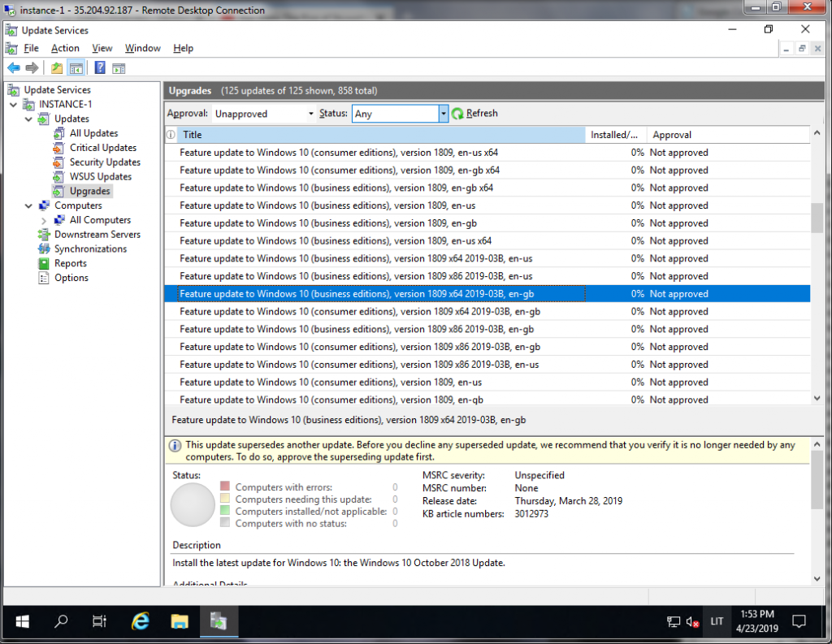832x644 pixels.
Task: Click the All Updates tree icon
Action: (x=58, y=133)
